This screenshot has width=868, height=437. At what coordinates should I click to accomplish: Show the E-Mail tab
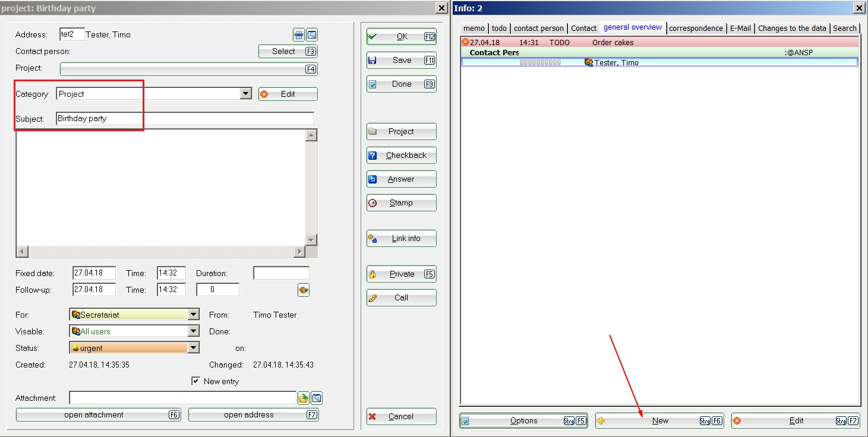740,28
